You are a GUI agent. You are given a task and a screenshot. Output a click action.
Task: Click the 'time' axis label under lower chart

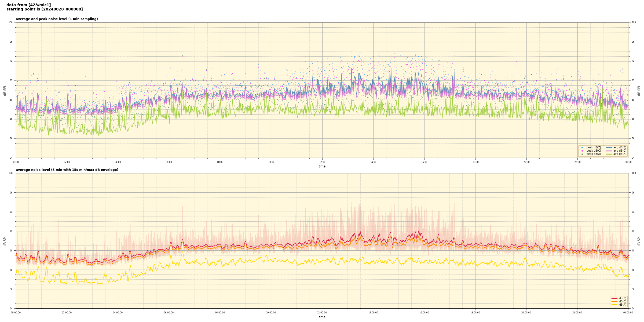[322, 317]
